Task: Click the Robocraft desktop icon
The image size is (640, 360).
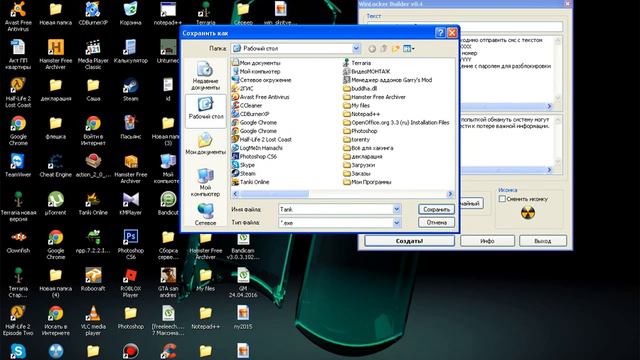Action: click(x=93, y=279)
